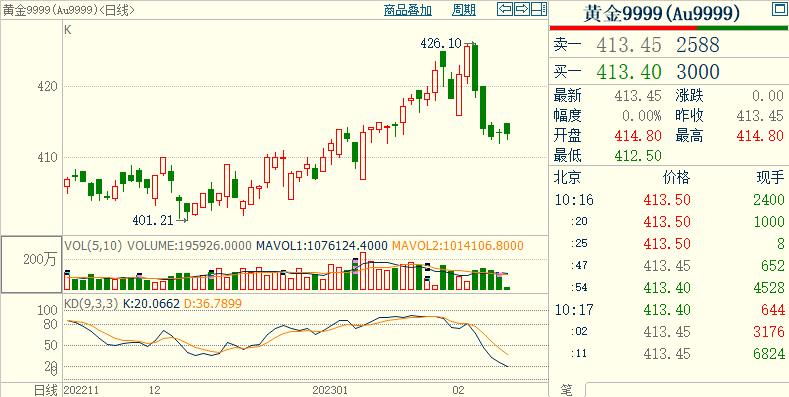Select the 10:16 trade row 413.50
This screenshot has height=397, width=789.
coord(669,200)
